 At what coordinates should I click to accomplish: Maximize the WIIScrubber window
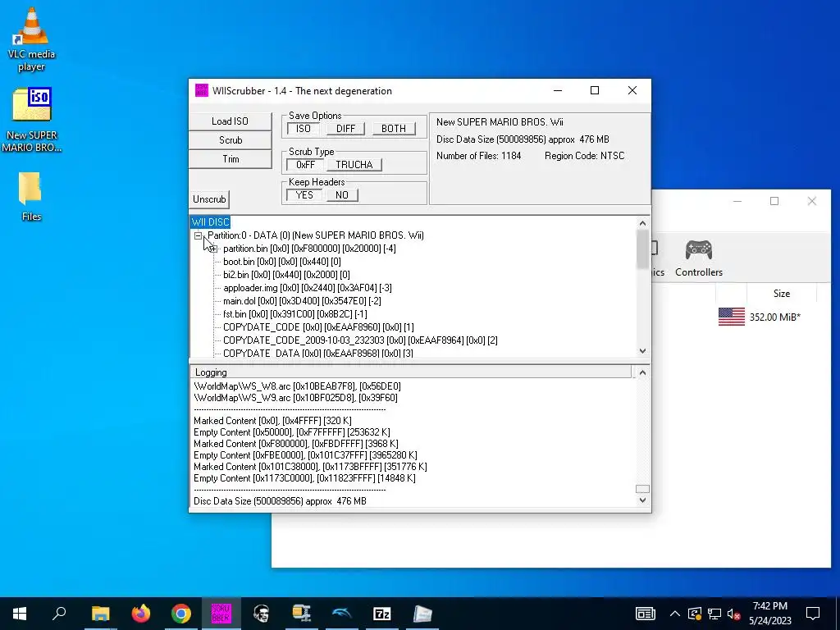tap(595, 90)
